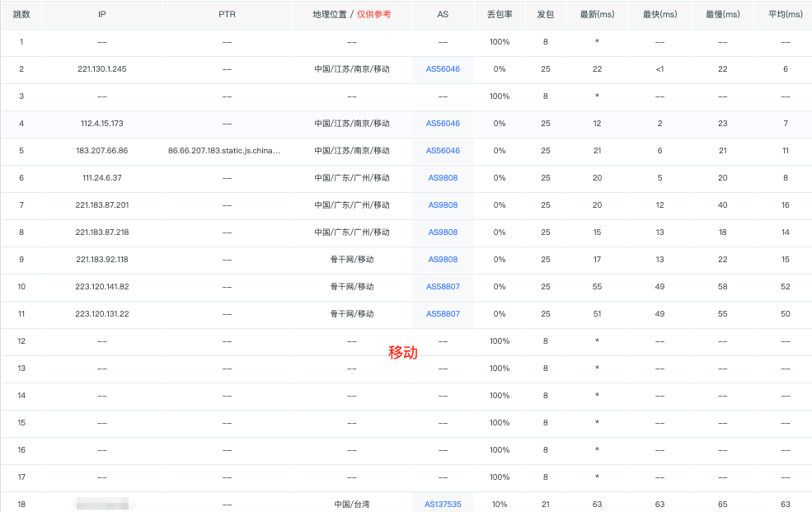Click AS56046 beside IP 112.4.15.173
This screenshot has height=512, width=812.
coord(443,124)
